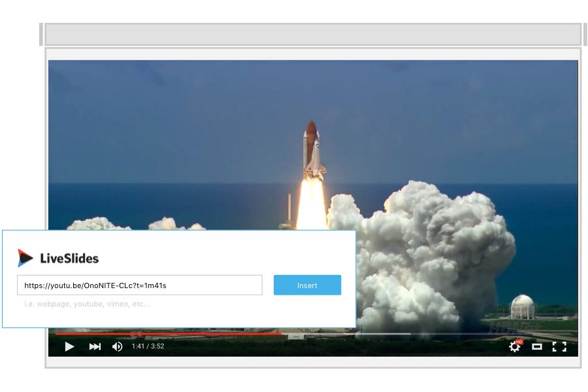Screen dimensions: 588x392
Task: Seek along the red progress bar
Action: (x=196, y=332)
